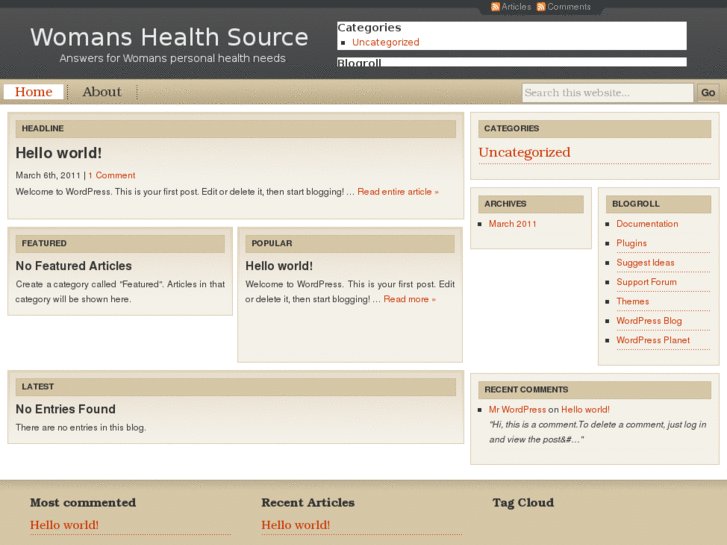Click the Tag Cloud footer heading
The width and height of the screenshot is (727, 545).
pyautogui.click(x=523, y=503)
